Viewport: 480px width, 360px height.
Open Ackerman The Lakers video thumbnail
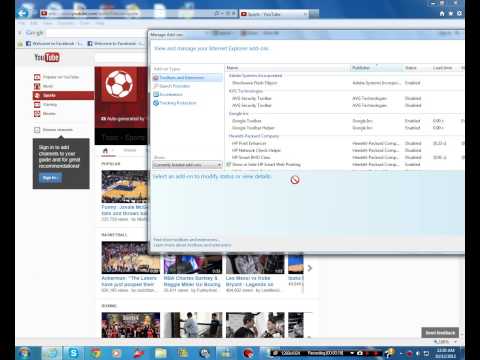click(131, 257)
